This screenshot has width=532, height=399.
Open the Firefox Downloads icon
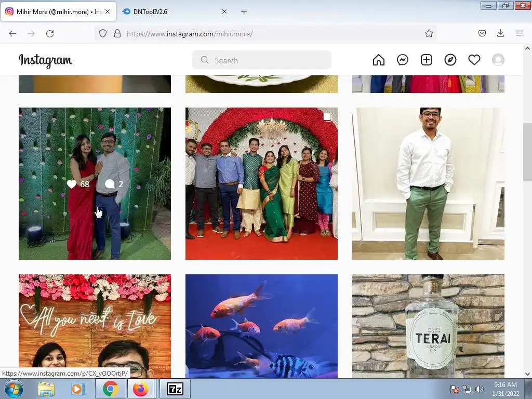(500, 33)
